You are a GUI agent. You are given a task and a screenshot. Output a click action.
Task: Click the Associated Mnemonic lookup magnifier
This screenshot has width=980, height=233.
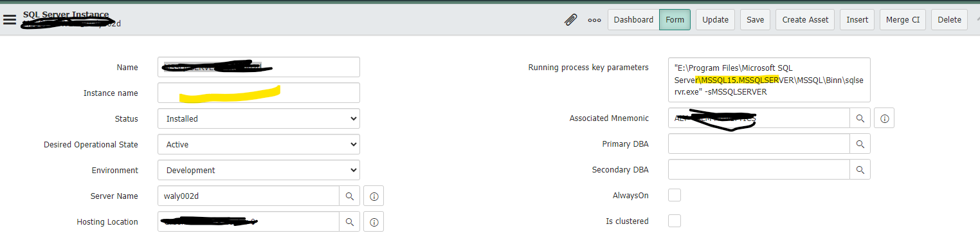(x=860, y=118)
